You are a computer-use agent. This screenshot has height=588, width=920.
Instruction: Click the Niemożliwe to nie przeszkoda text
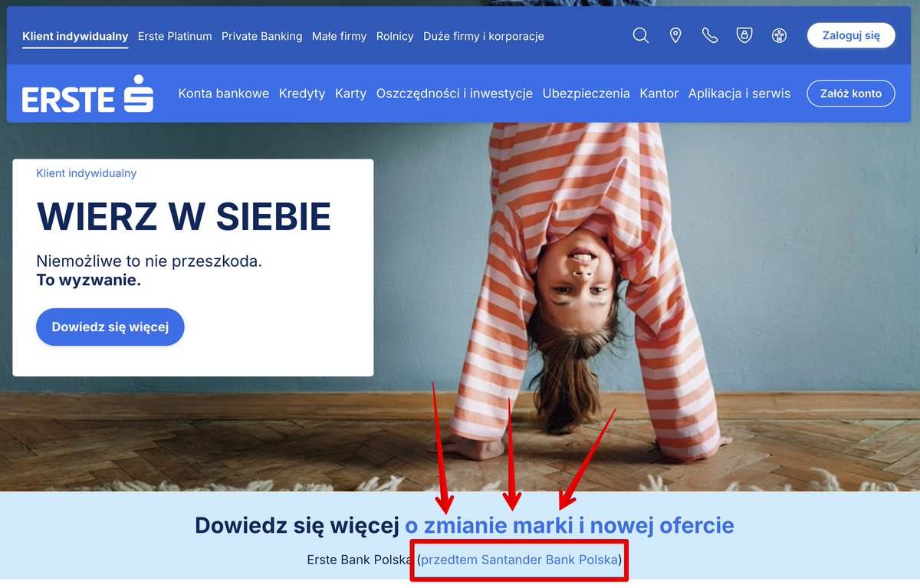(x=149, y=261)
